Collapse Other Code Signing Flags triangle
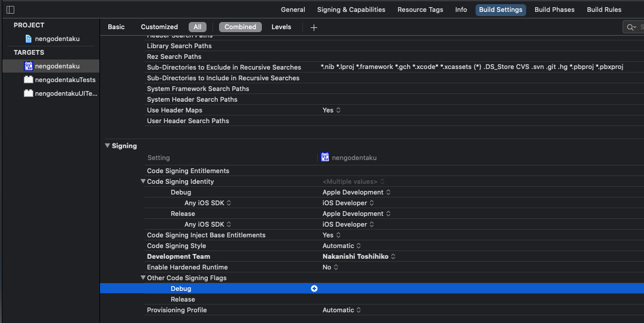The width and height of the screenshot is (644, 323). 143,277
